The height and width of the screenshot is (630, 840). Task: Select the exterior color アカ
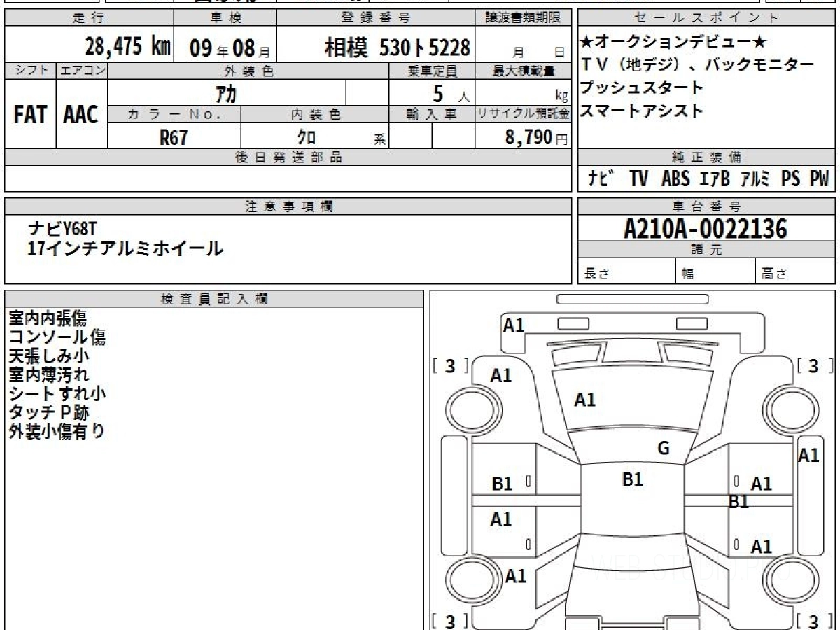[225, 93]
